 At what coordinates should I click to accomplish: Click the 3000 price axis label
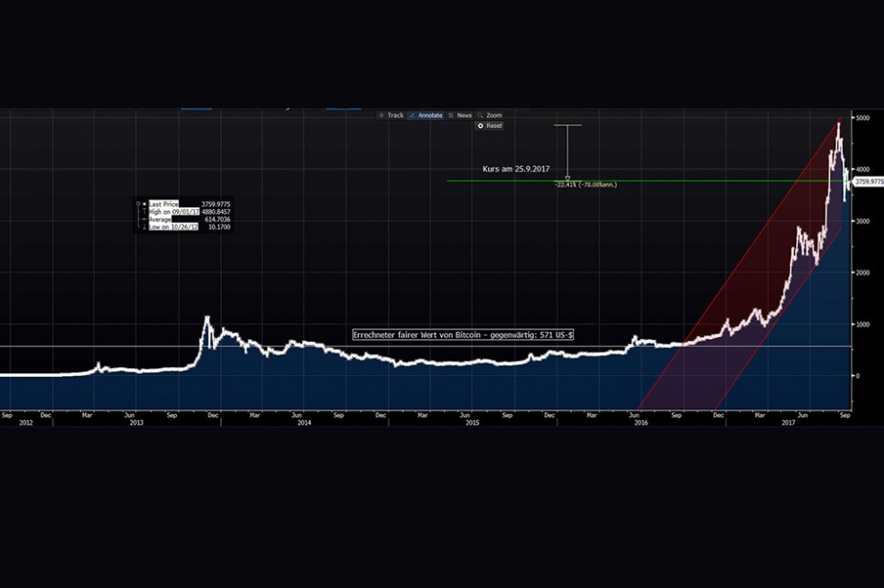coord(862,221)
